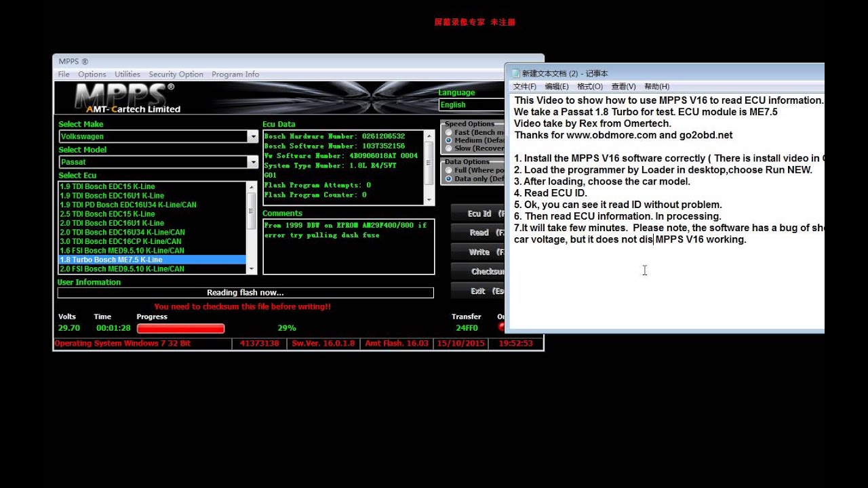Open Notepad's 查看(V) menu
Viewport: 868px width, 488px height.
(623, 87)
